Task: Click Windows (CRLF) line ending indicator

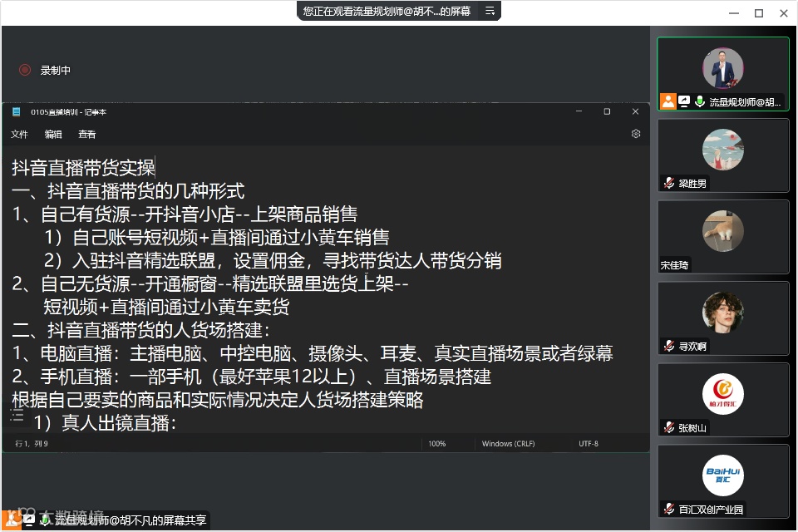Action: click(x=509, y=444)
